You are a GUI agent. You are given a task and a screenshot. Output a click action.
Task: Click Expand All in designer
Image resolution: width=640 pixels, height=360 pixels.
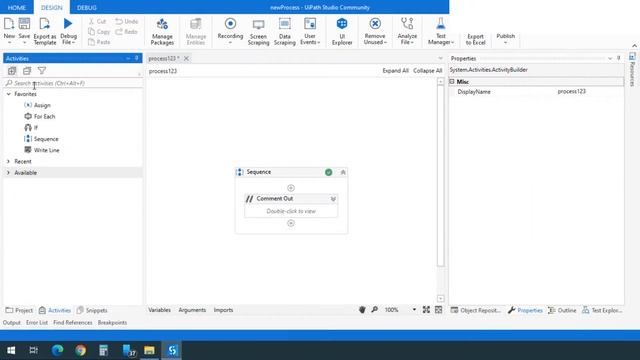point(395,71)
